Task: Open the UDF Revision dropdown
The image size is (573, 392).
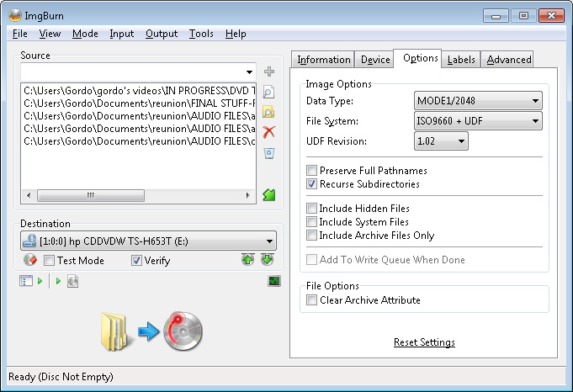Action: pyautogui.click(x=441, y=141)
